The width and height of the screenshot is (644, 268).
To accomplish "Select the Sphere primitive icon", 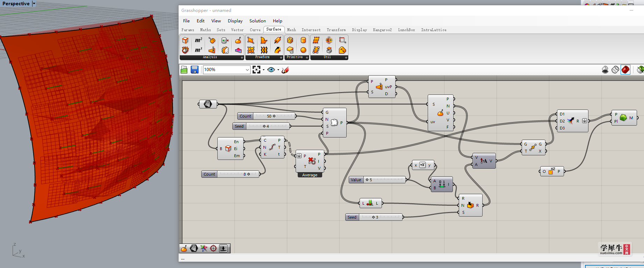I will point(303,50).
